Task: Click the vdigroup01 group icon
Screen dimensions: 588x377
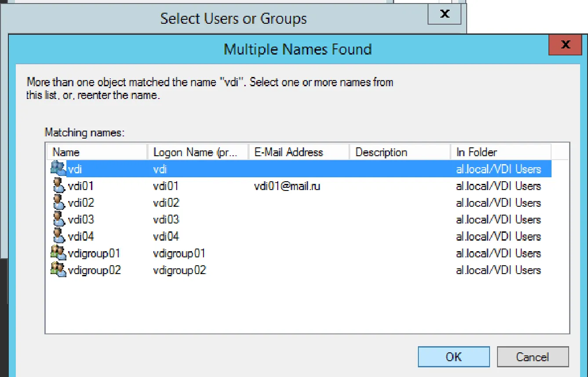Action: (x=58, y=253)
